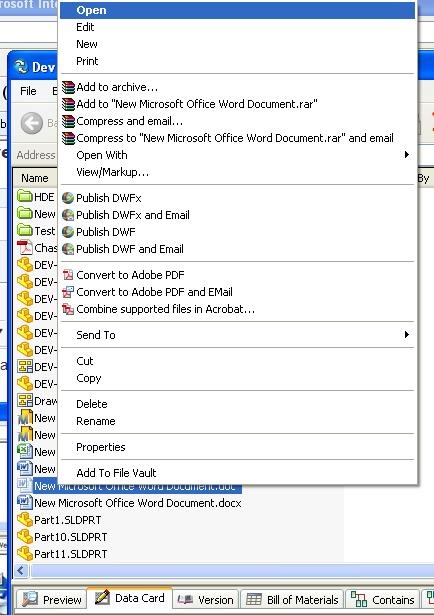Click the WinRAR icon beside Compress and email
This screenshot has width=434, height=615.
coord(68,121)
